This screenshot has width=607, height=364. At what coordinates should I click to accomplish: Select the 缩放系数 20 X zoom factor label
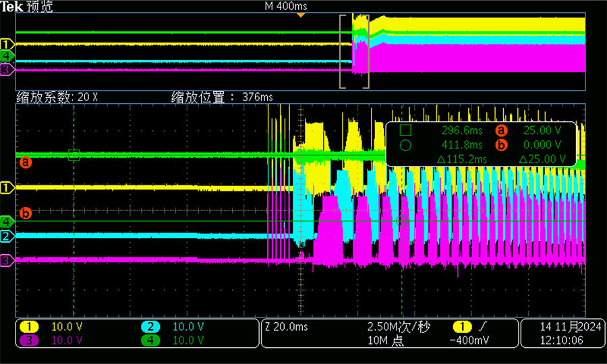point(57,97)
